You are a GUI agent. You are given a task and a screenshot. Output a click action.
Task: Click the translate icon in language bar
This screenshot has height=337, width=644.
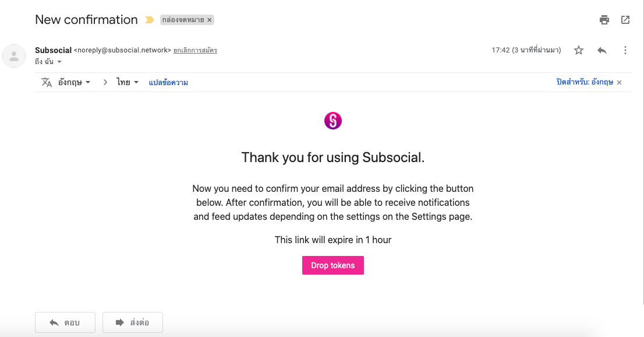[x=47, y=82]
